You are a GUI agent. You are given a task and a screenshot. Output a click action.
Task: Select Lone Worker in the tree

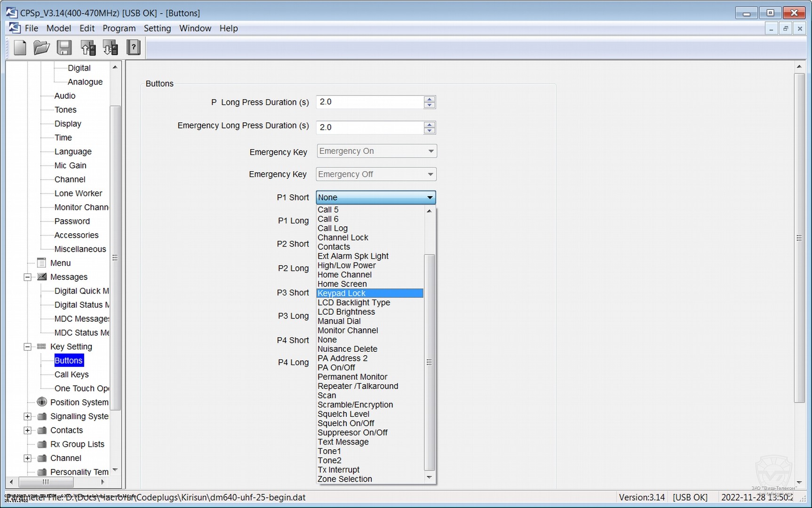[x=78, y=193]
